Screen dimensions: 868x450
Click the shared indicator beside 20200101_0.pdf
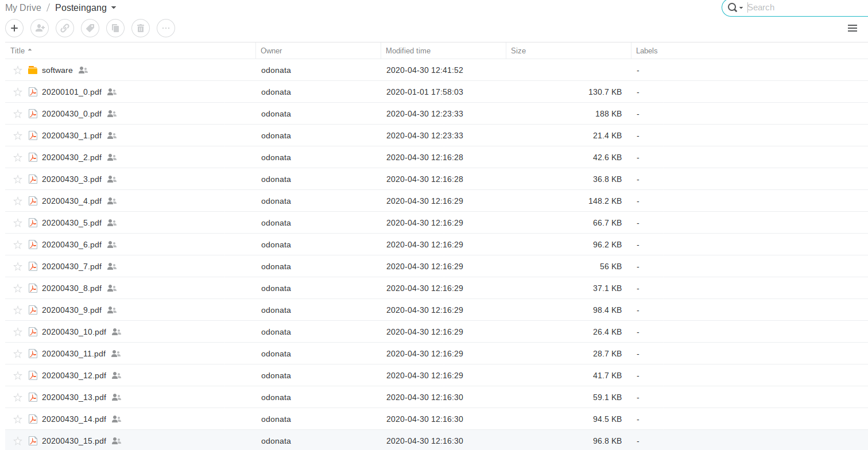113,92
